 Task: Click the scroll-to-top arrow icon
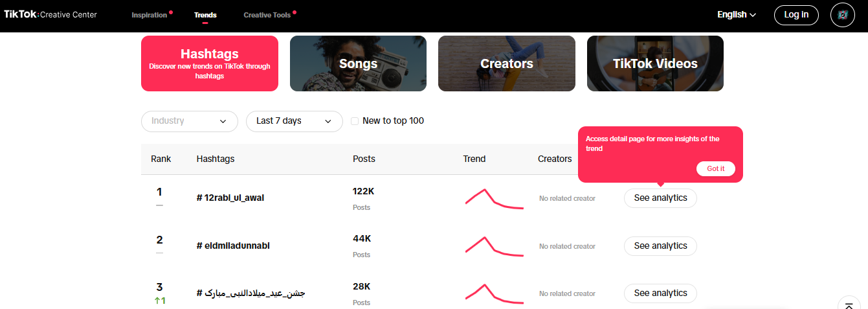(x=849, y=304)
